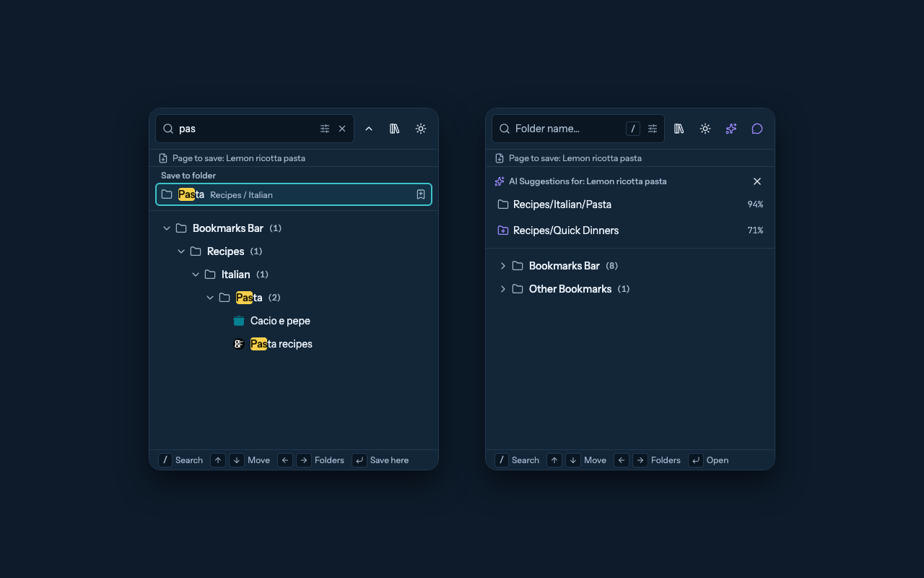Select the "Recipes" folder label with count (1)
This screenshot has height=578, width=924.
point(226,251)
